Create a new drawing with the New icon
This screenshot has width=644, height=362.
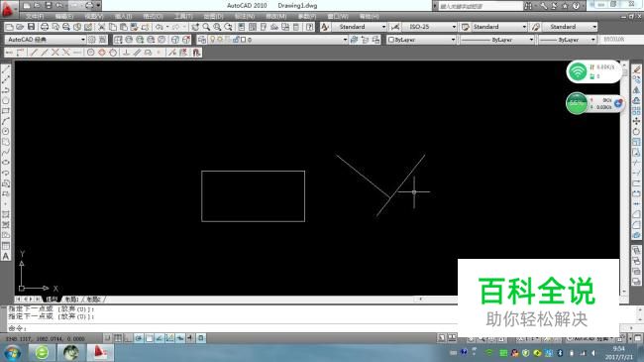tap(9, 27)
